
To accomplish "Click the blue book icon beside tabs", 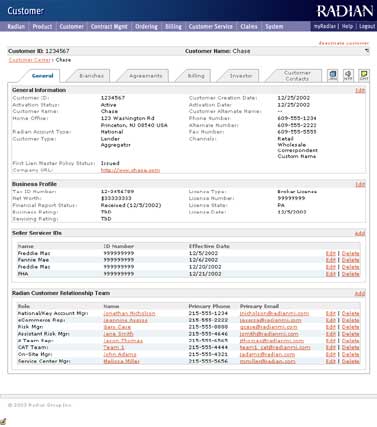I will point(333,75).
